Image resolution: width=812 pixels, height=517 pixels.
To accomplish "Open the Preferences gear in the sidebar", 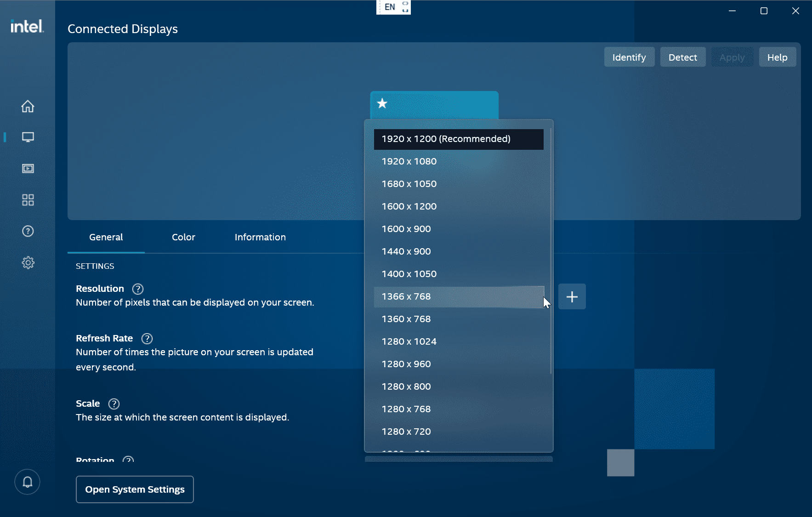I will coord(28,262).
